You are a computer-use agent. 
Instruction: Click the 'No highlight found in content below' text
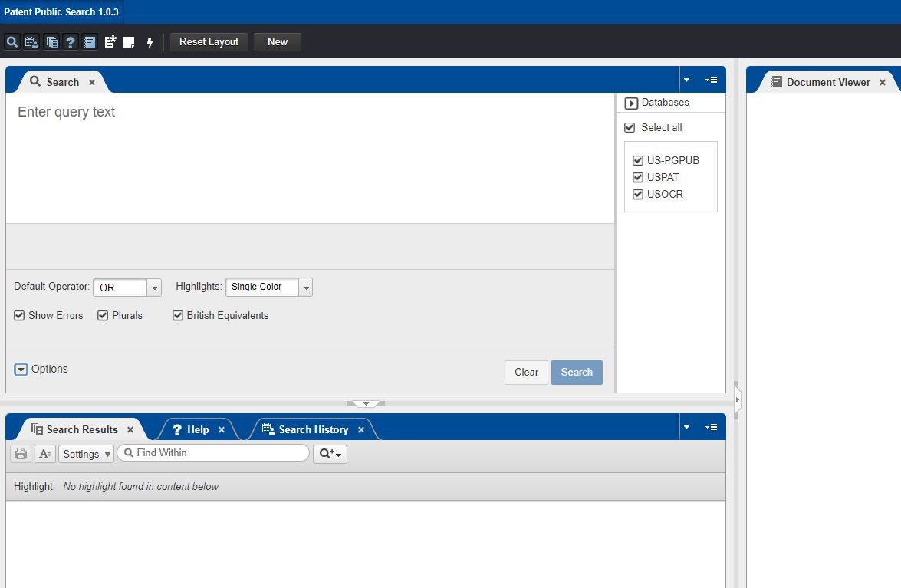click(141, 486)
